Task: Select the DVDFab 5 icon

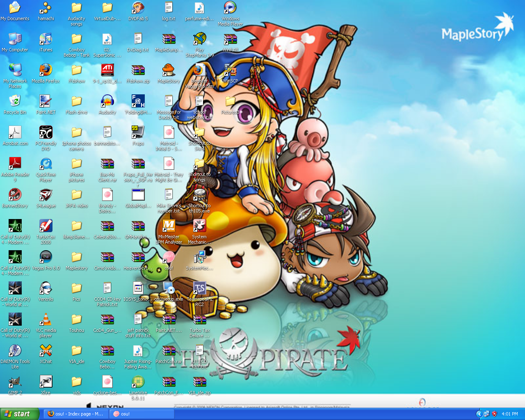Action: pos(138,8)
